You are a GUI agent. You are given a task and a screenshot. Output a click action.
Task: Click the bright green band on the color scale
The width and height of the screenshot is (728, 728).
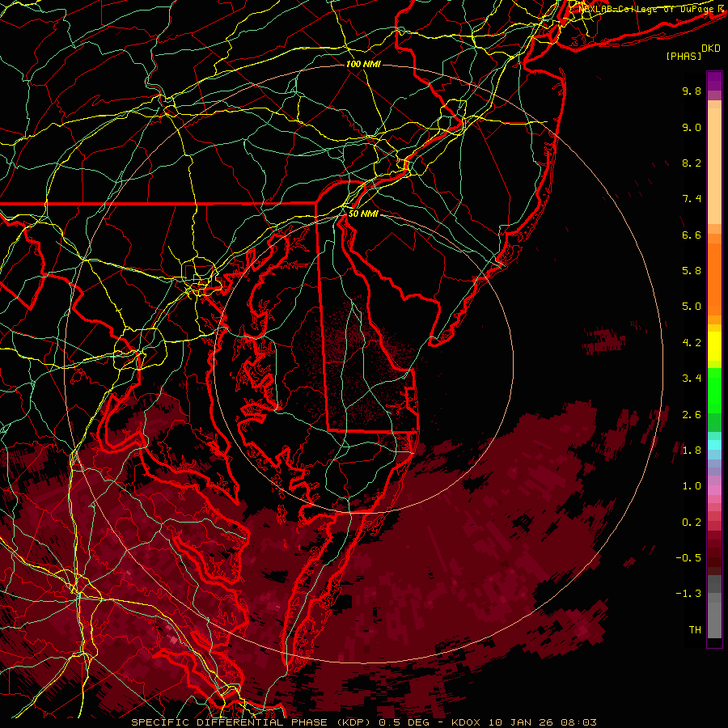(714, 389)
